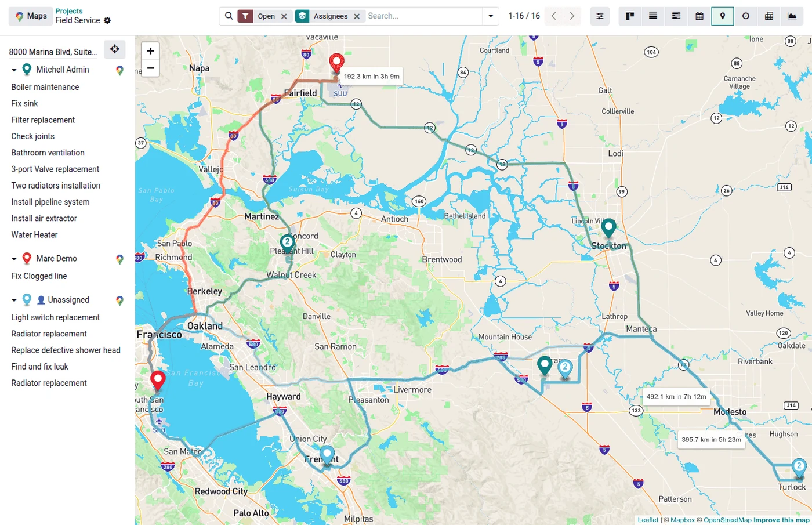Open Google Maps route for Unassigned
The height and width of the screenshot is (525, 812).
point(119,300)
